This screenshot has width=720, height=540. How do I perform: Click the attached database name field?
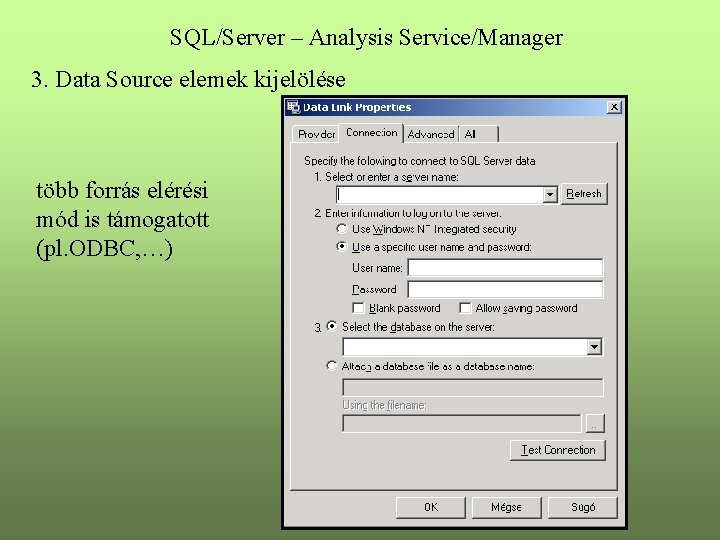[472, 388]
